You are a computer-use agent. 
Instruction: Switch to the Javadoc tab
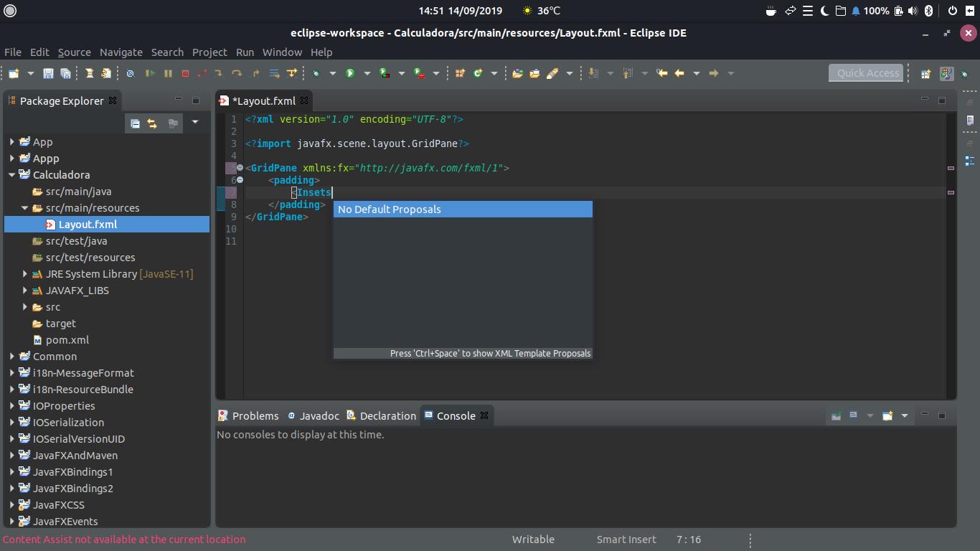[313, 416]
